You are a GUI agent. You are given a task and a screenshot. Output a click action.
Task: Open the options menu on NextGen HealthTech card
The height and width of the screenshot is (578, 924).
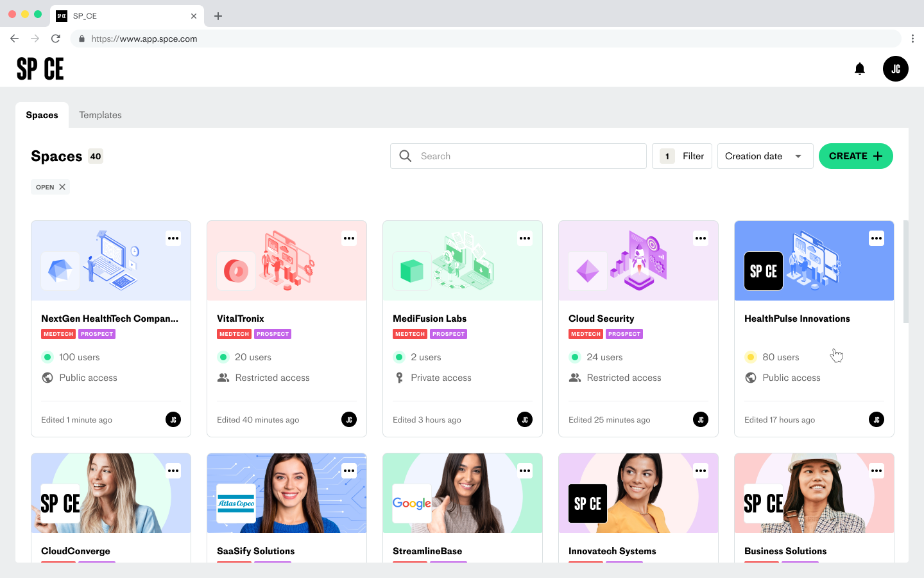coord(173,238)
